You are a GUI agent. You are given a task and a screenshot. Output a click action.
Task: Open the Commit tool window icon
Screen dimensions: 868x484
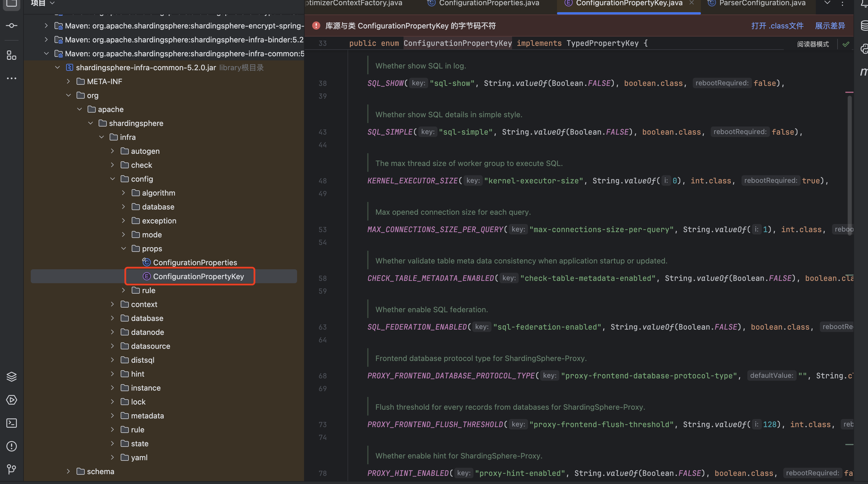[x=11, y=26]
